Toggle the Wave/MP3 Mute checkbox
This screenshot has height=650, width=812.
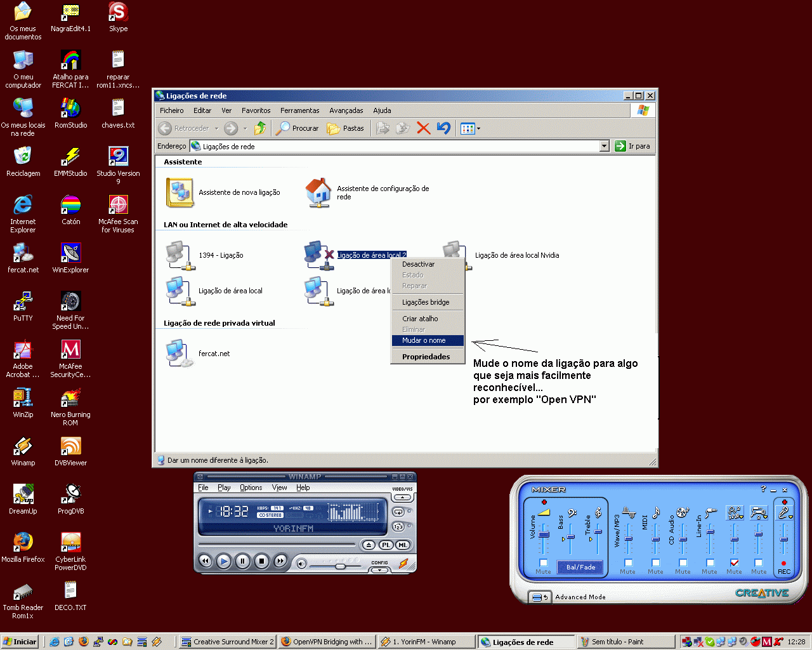[628, 562]
